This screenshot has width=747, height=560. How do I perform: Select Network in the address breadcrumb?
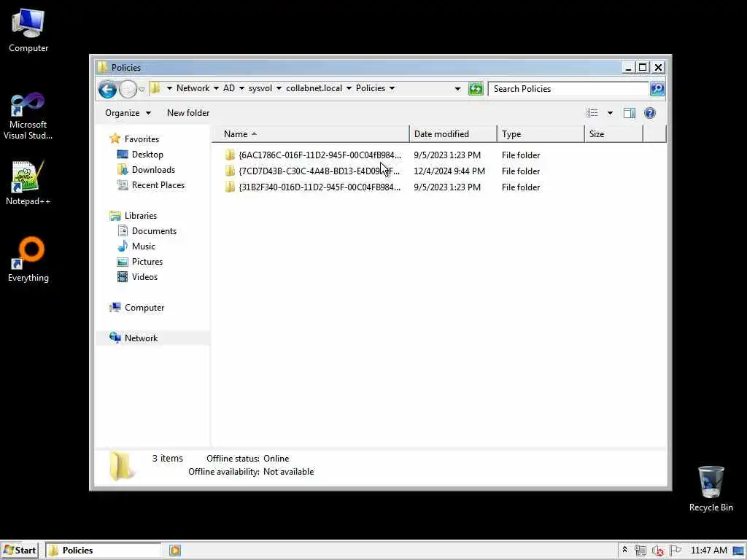point(193,88)
